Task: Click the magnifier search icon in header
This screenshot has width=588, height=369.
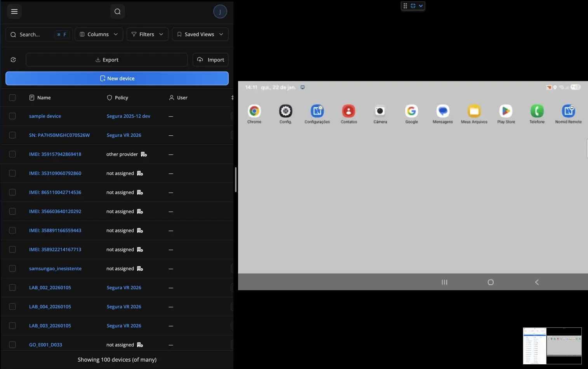Action: point(117,12)
